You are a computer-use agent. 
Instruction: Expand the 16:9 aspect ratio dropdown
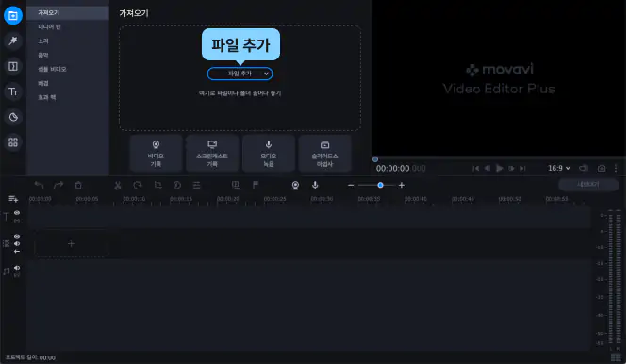click(559, 168)
